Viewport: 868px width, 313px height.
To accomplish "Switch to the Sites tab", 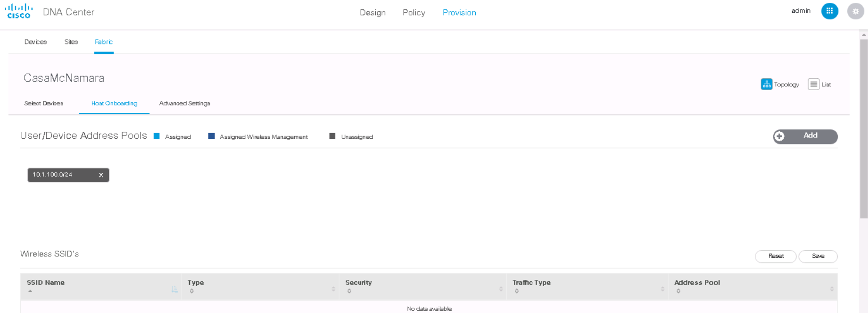I will point(71,42).
